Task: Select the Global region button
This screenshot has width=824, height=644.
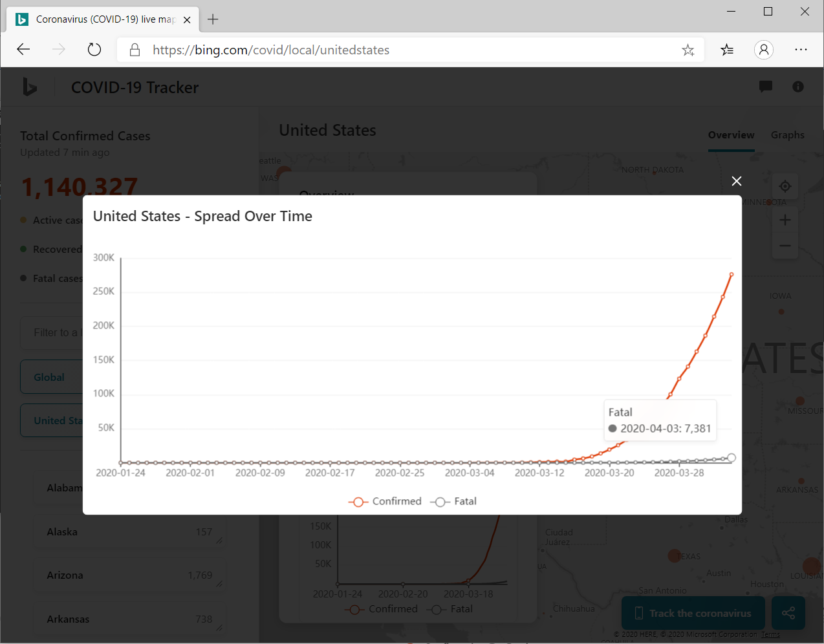Action: coord(52,377)
